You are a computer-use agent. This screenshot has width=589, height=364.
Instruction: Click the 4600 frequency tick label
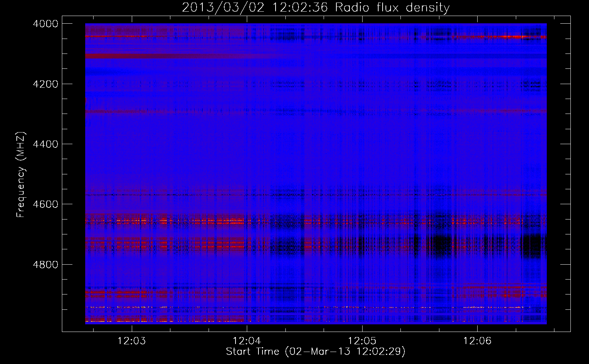coord(46,204)
